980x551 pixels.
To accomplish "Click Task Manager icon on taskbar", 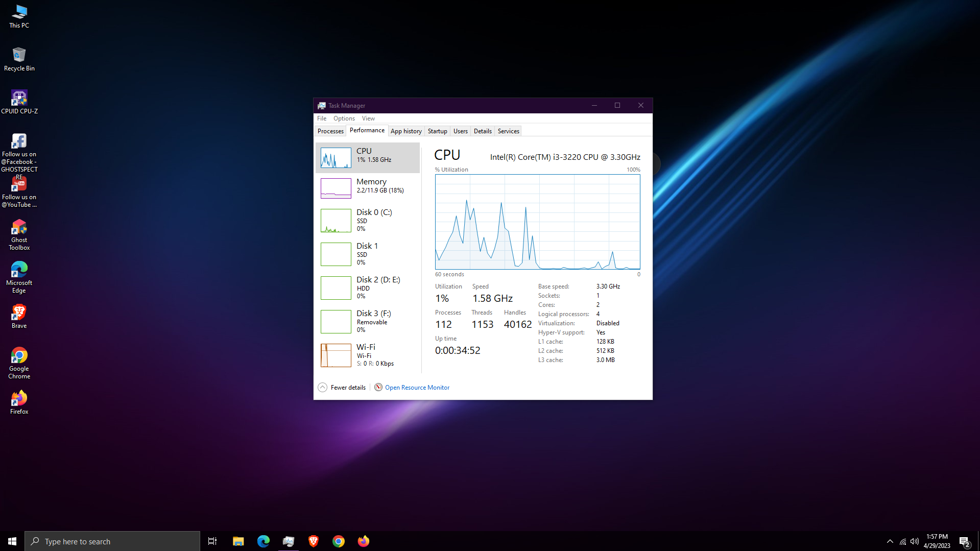I will [288, 541].
